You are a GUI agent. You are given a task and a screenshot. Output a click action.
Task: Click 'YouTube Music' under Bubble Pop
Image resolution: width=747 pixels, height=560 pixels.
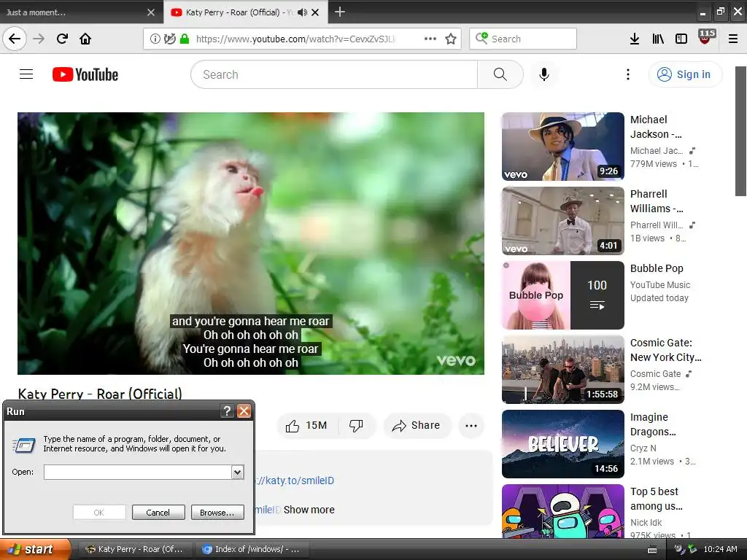pyautogui.click(x=659, y=285)
